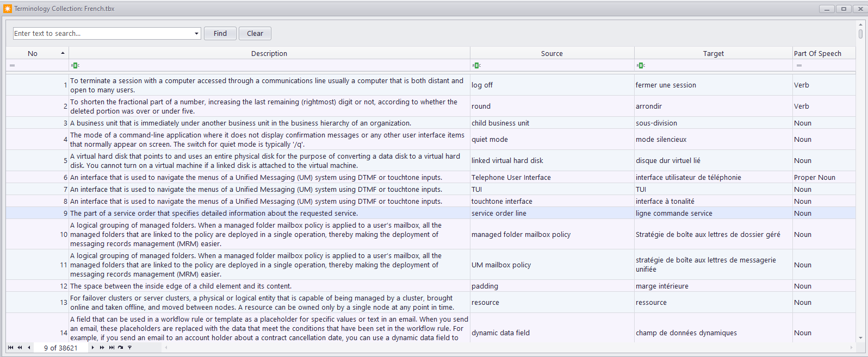
Task: Select 'interface utilisateur de téléphonie' target cell
Action: point(714,178)
